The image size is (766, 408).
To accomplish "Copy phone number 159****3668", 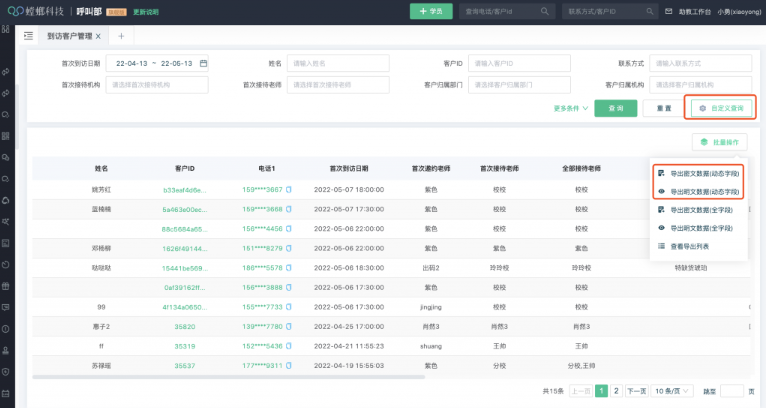I will point(289,209).
